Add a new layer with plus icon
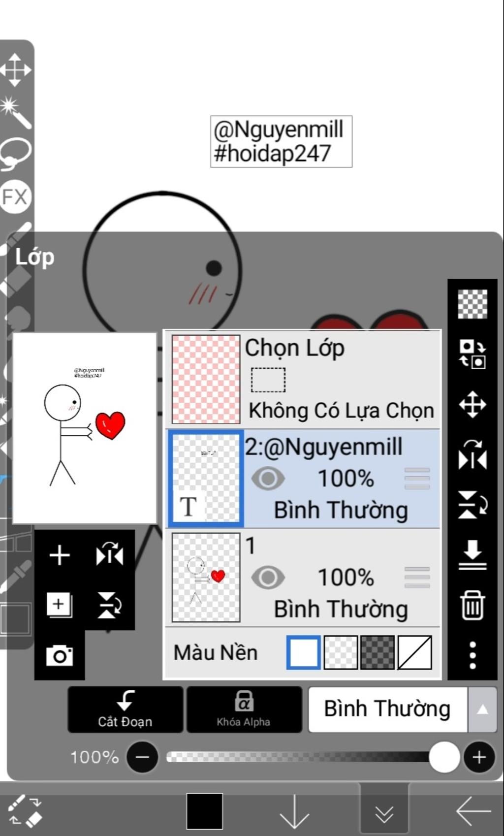This screenshot has width=504, height=836. click(x=60, y=555)
